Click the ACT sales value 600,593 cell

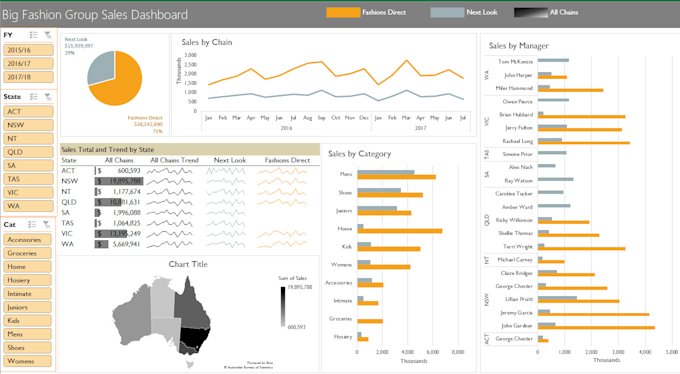tap(119, 171)
